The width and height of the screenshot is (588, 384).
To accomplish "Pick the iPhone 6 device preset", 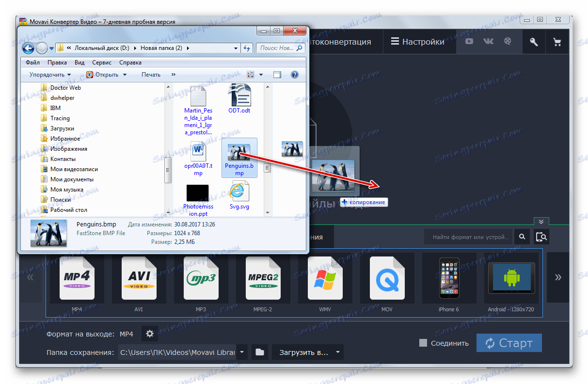I will (449, 279).
